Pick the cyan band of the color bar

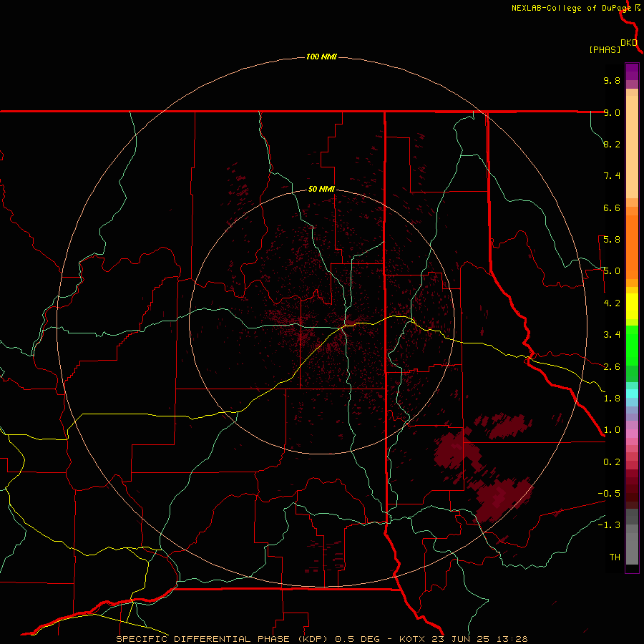pyautogui.click(x=632, y=394)
